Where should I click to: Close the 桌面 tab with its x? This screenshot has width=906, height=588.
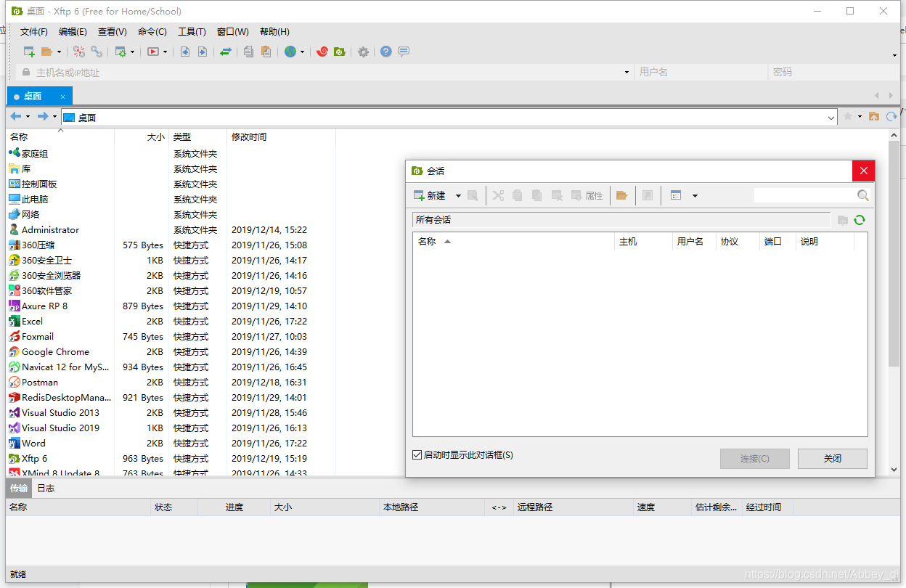coord(62,97)
